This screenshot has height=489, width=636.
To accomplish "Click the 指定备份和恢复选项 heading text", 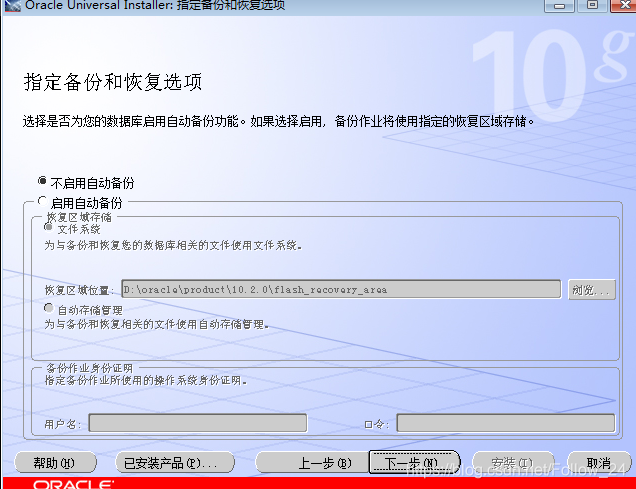I will coord(113,82).
